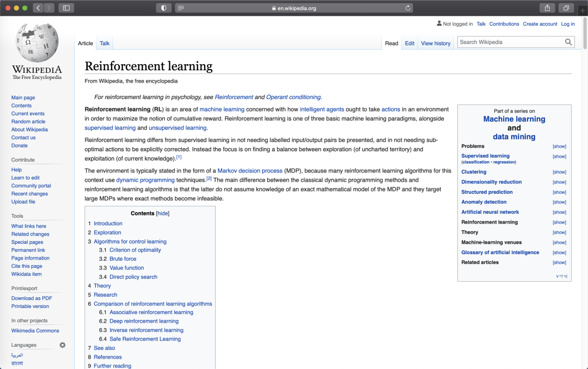Open the Arabic language link
This screenshot has height=369, width=588.
17,355
